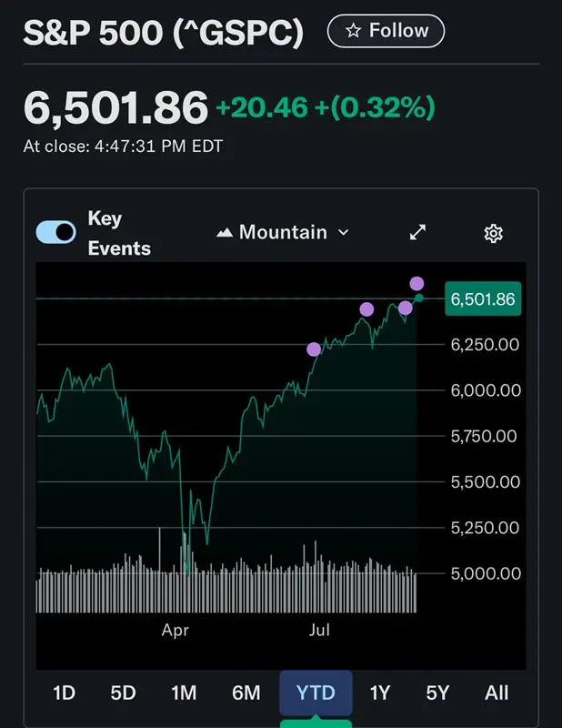Click the 5,500.00 axis label
The height and width of the screenshot is (728, 562).
tap(485, 482)
